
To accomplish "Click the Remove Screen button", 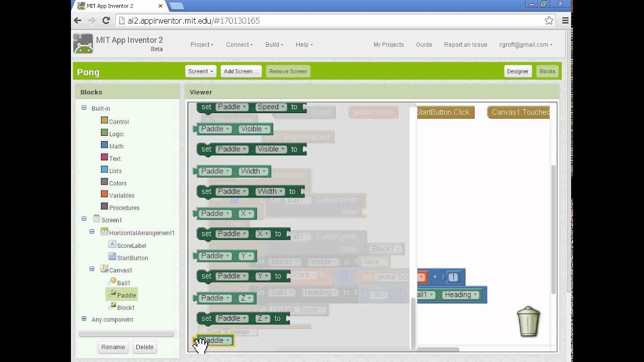I will click(x=288, y=71).
